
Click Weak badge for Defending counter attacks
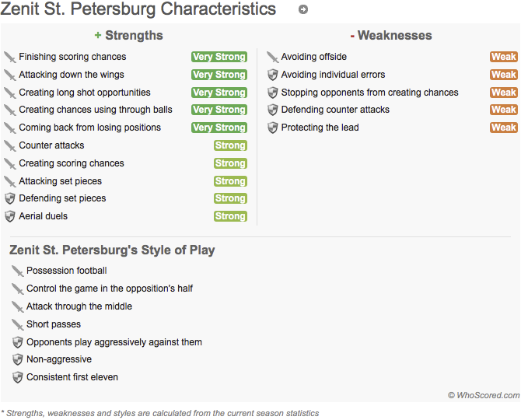pos(503,110)
